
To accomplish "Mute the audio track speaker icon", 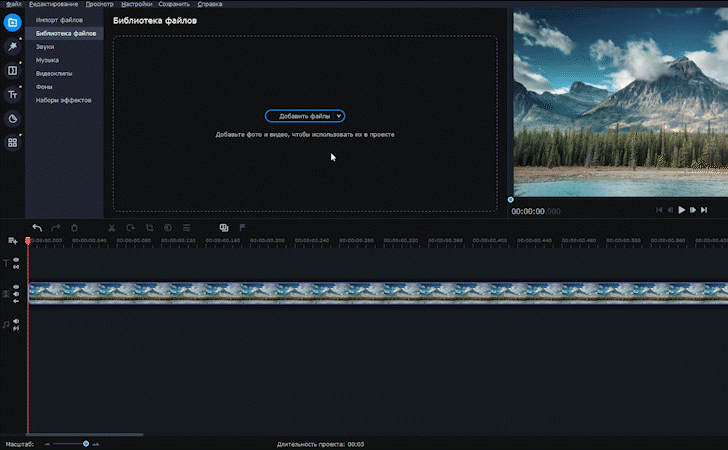I will 16,321.
